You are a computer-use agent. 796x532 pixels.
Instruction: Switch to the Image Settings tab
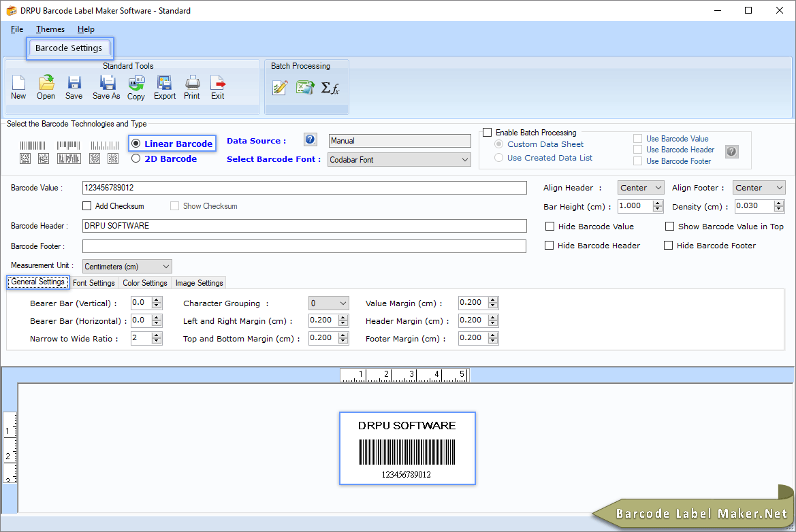199,283
